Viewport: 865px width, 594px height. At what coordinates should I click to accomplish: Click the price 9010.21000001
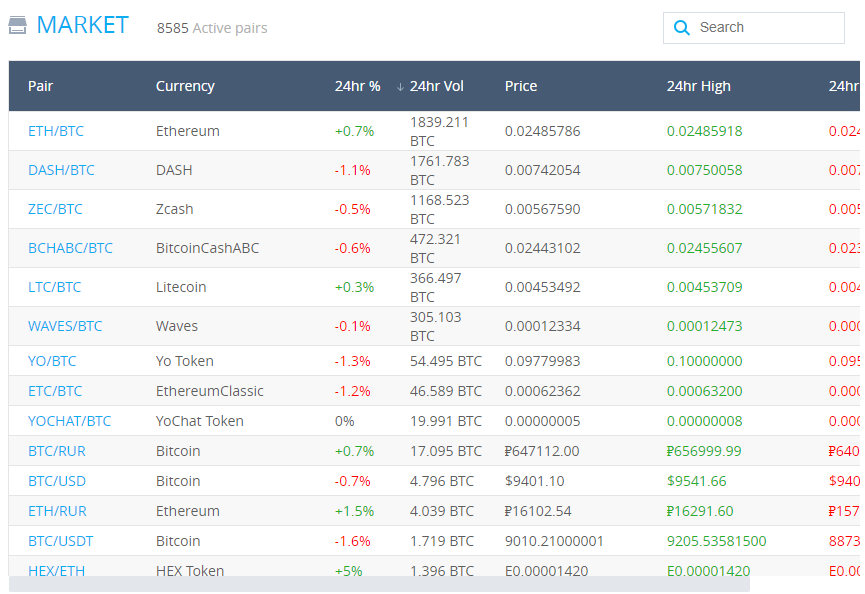(554, 541)
